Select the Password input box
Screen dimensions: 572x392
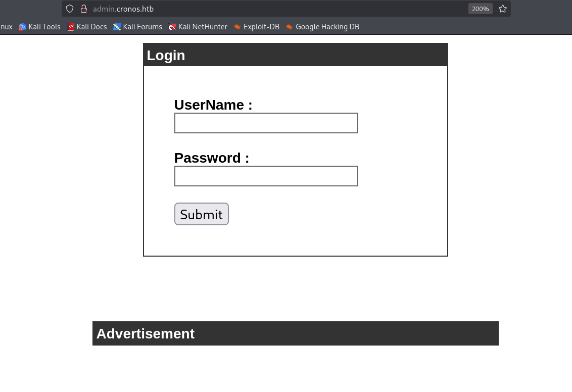point(266,176)
